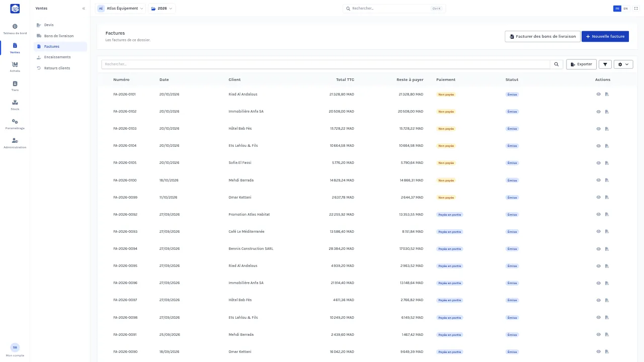Open the Tiers module
The image size is (644, 362).
click(15, 86)
